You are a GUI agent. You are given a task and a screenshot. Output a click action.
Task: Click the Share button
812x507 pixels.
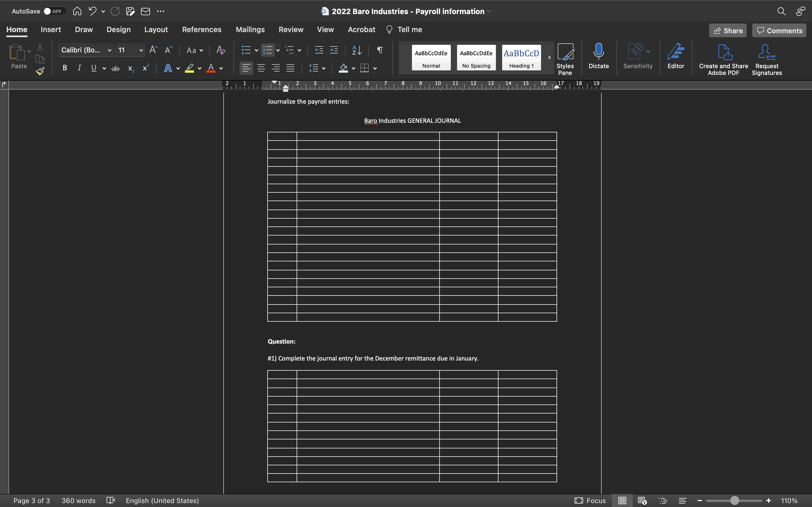(x=727, y=30)
